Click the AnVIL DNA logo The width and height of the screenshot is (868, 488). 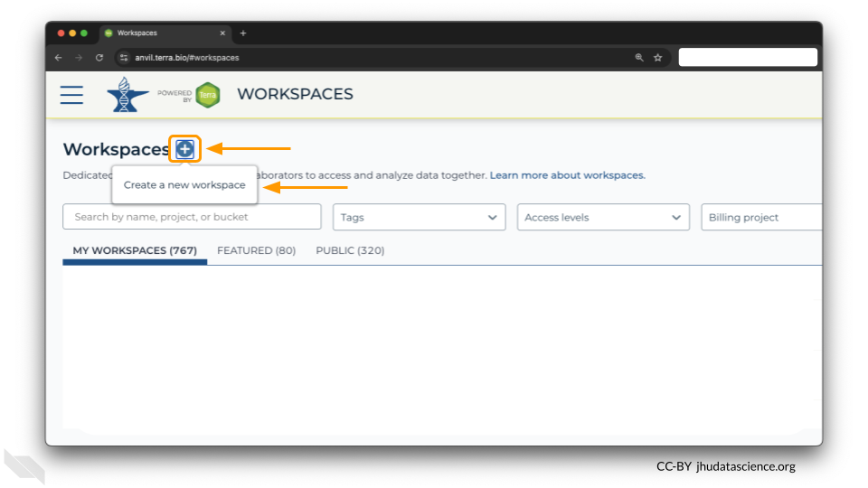[x=127, y=95]
